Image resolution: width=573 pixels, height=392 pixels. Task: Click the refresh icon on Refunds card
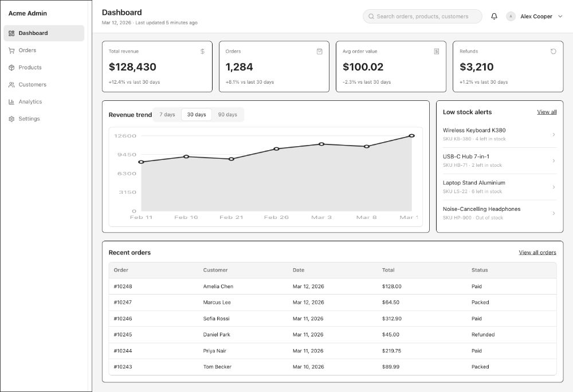point(554,52)
